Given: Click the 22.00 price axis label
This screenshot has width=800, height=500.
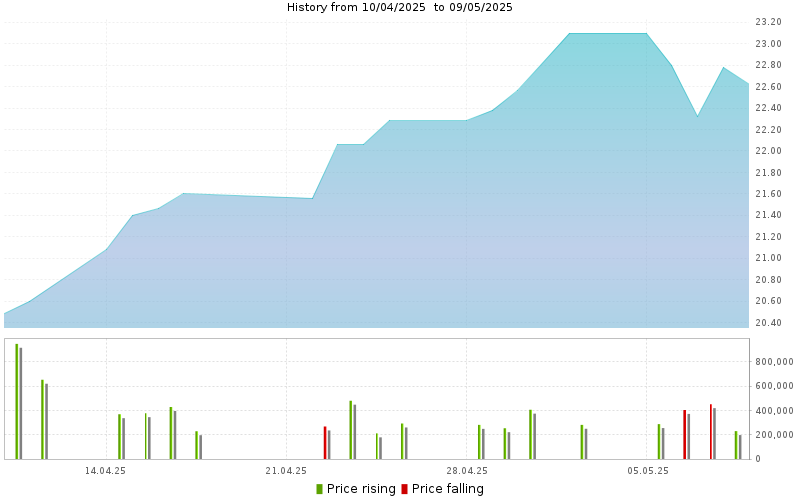Looking at the screenshot, I should (x=768, y=151).
